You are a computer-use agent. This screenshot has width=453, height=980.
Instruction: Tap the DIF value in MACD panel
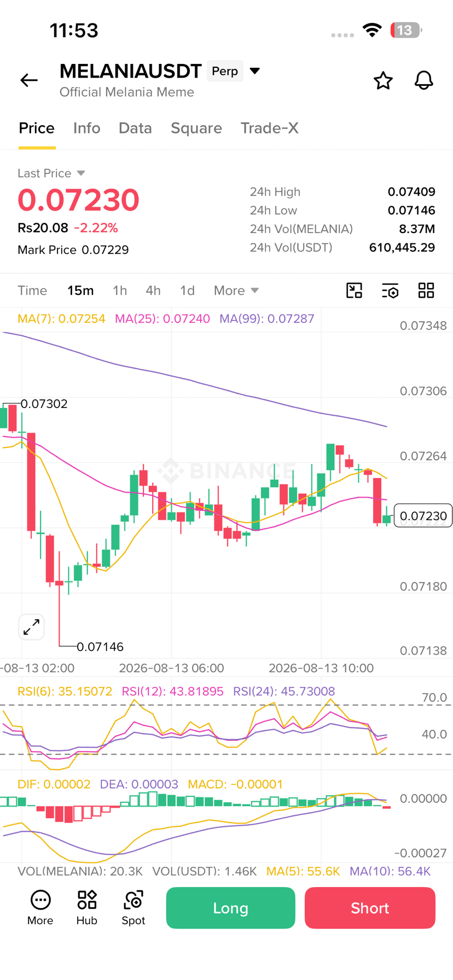pos(54,784)
